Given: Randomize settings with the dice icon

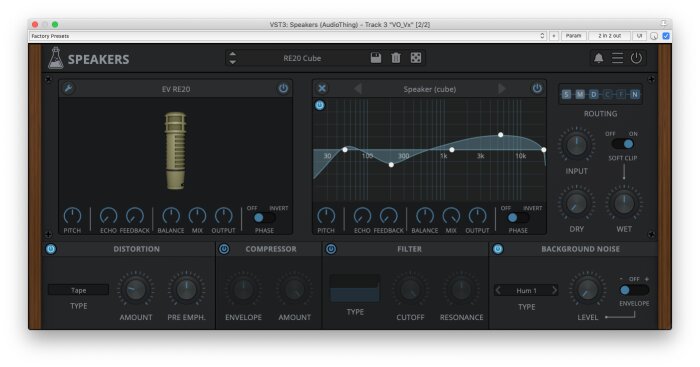Looking at the screenshot, I should tap(416, 58).
